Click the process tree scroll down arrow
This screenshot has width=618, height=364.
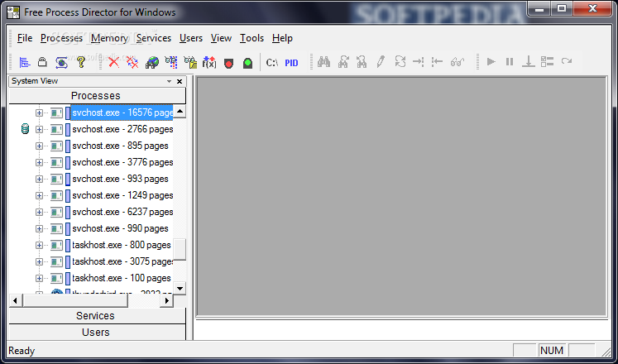[180, 289]
